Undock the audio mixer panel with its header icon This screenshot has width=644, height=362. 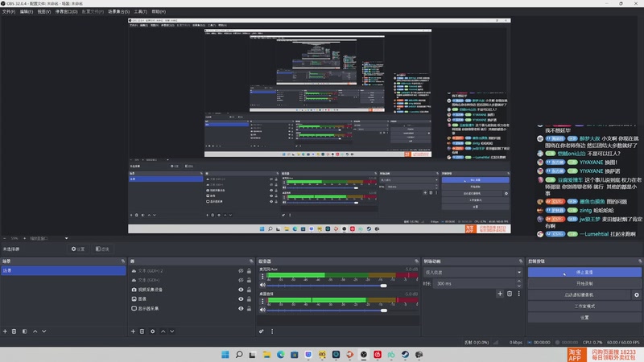pyautogui.click(x=416, y=261)
